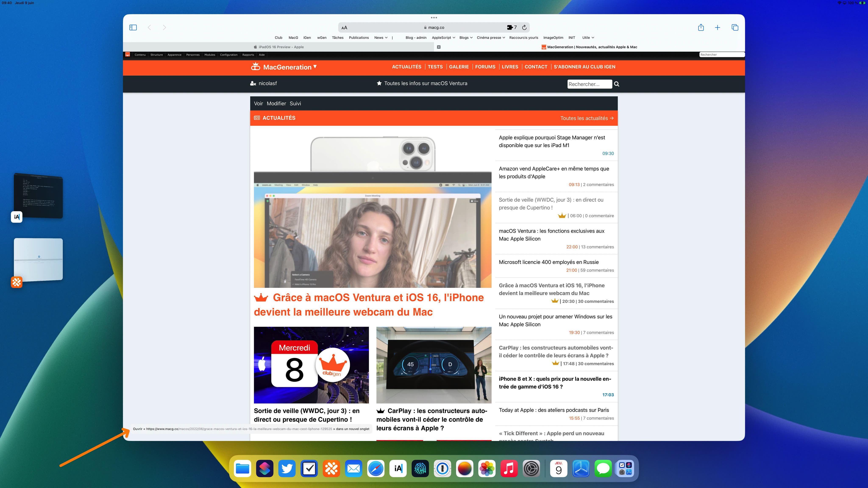Click the nicolasf user account link
The width and height of the screenshot is (868, 488).
click(263, 83)
